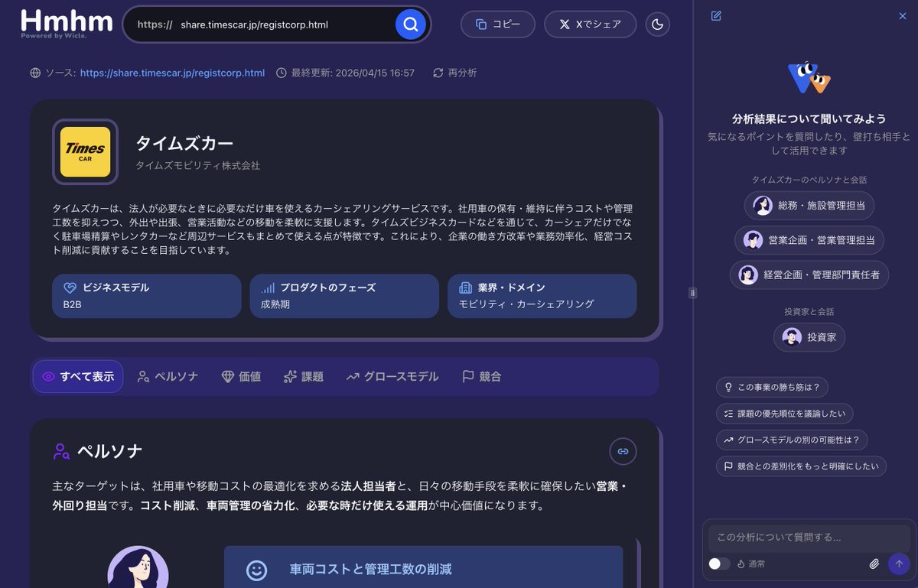The image size is (918, 588).
Task: Toggle dark mode moon icon
Action: tap(657, 24)
